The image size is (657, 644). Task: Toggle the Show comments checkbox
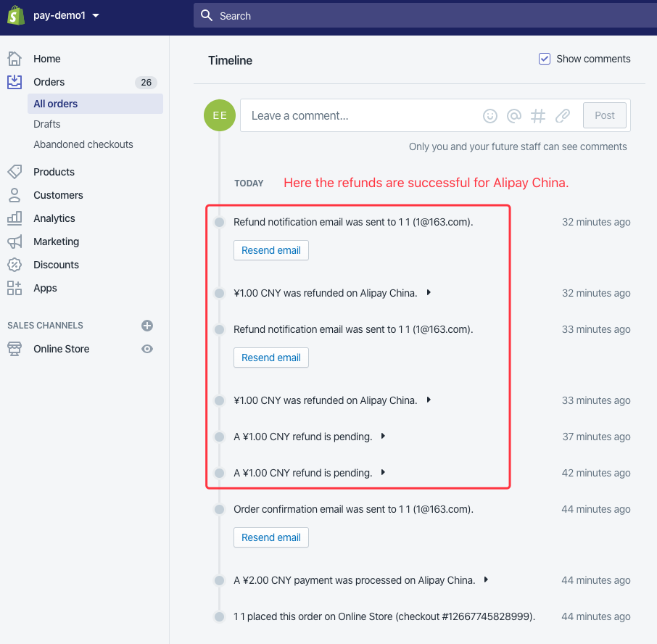[x=545, y=59]
